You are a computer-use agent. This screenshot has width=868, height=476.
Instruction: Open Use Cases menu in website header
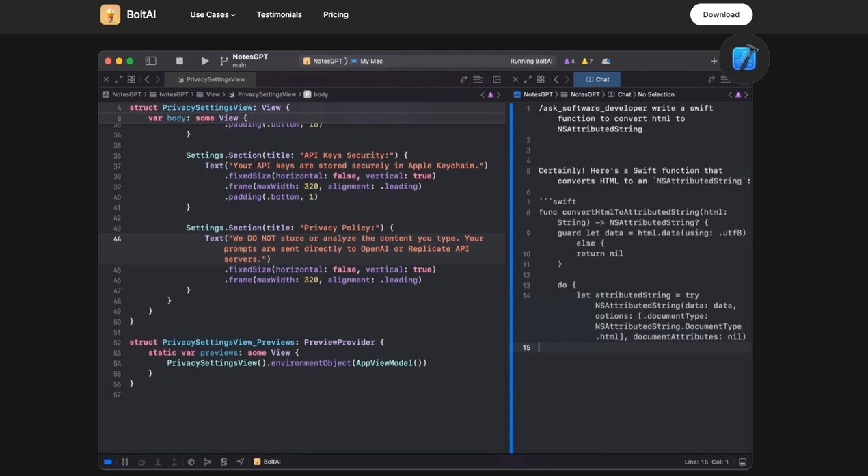tap(213, 14)
